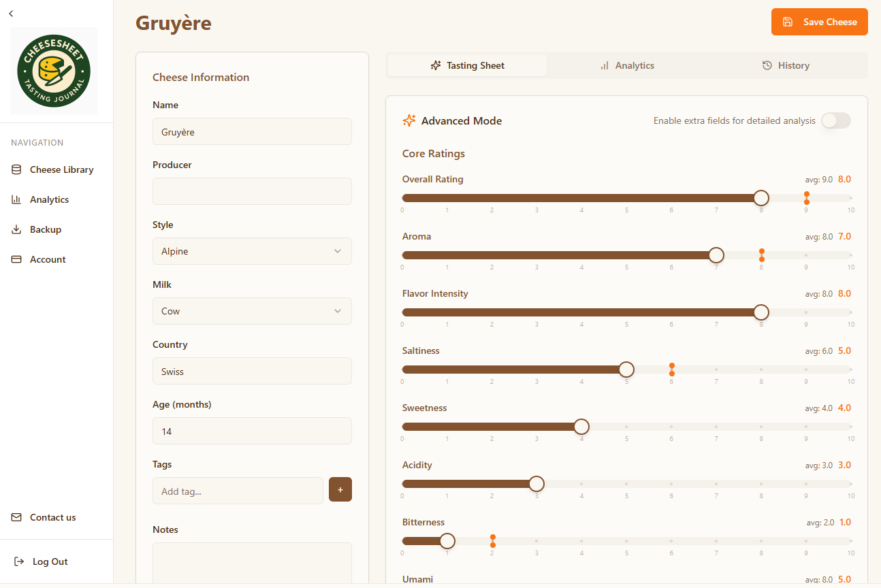Click the Overall Rating slider handle
This screenshot has height=588, width=881.
pyautogui.click(x=761, y=198)
